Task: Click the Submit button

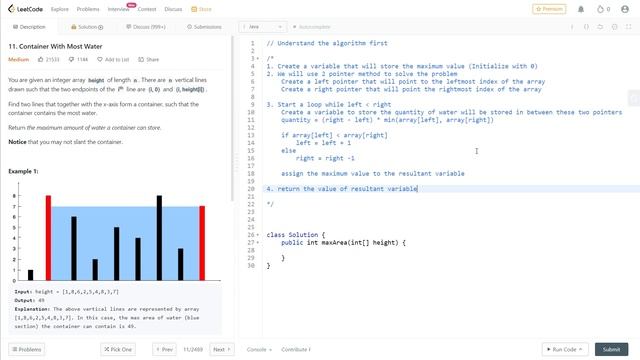Action: point(611,349)
